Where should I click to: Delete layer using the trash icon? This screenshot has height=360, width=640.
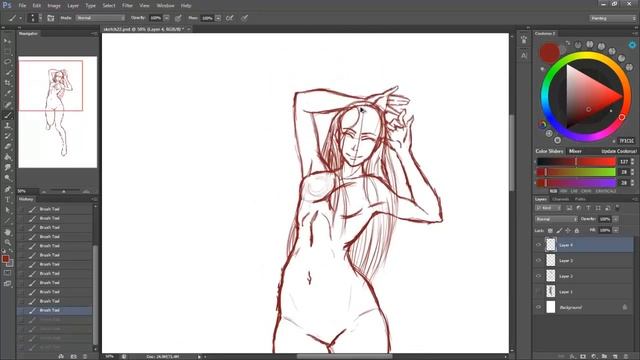point(626,356)
